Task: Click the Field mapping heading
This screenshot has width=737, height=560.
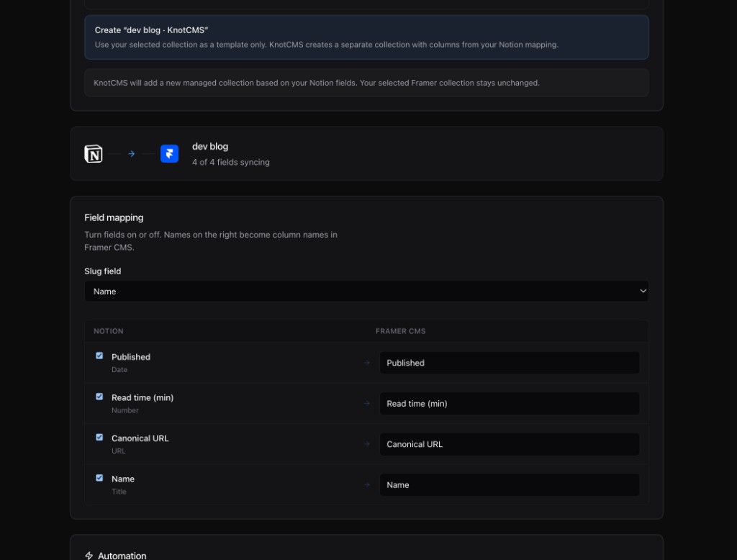Action: [x=114, y=217]
